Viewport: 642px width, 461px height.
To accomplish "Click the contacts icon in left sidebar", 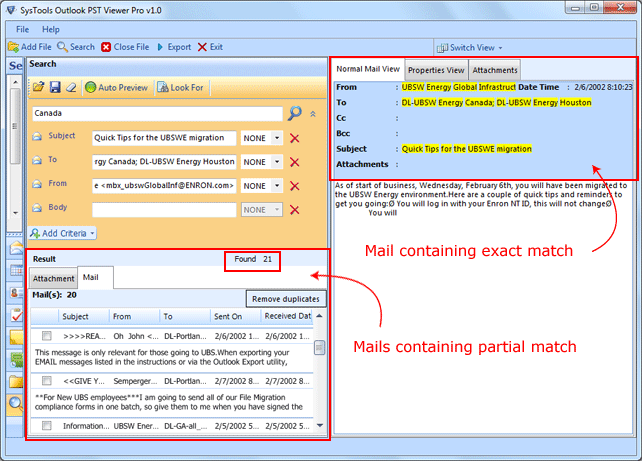I will (16, 293).
